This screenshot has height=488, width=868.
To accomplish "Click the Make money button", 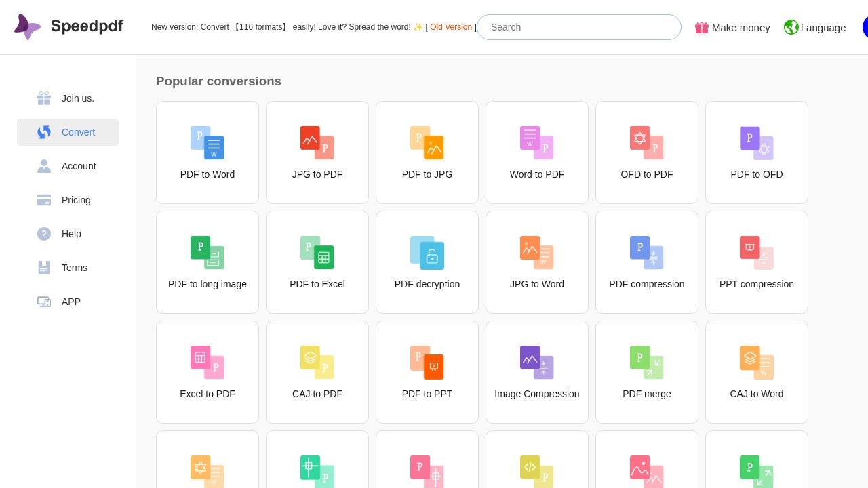I will pyautogui.click(x=732, y=27).
